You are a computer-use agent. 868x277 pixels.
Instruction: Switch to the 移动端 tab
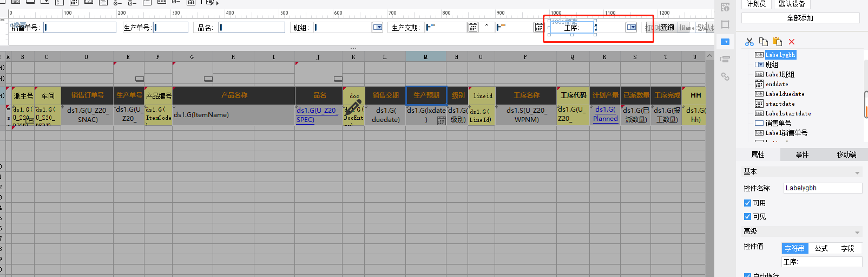pyautogui.click(x=846, y=154)
